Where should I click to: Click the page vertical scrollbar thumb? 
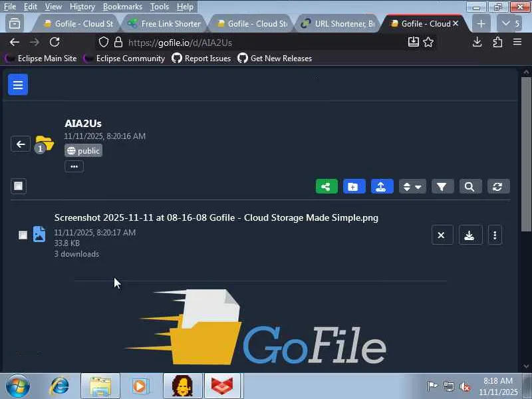pyautogui.click(x=526, y=154)
